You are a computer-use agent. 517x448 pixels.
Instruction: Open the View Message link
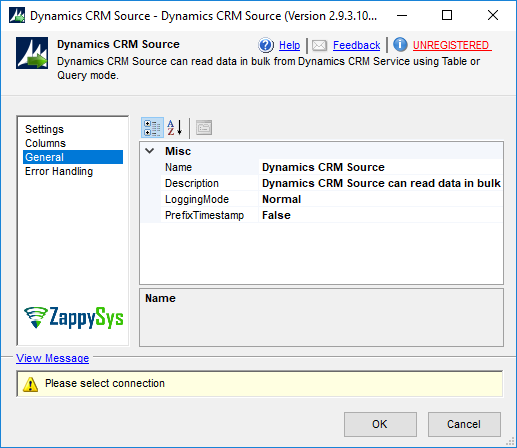[52, 358]
